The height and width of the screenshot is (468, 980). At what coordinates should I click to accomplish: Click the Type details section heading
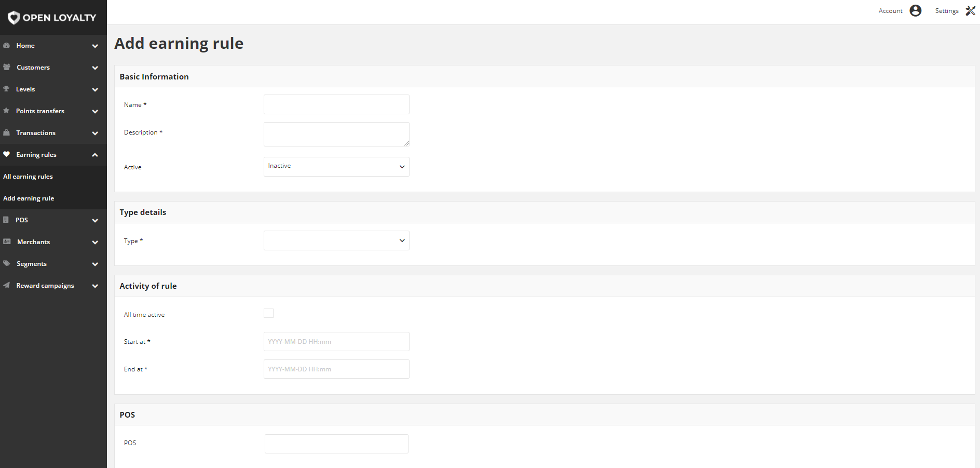pos(143,212)
